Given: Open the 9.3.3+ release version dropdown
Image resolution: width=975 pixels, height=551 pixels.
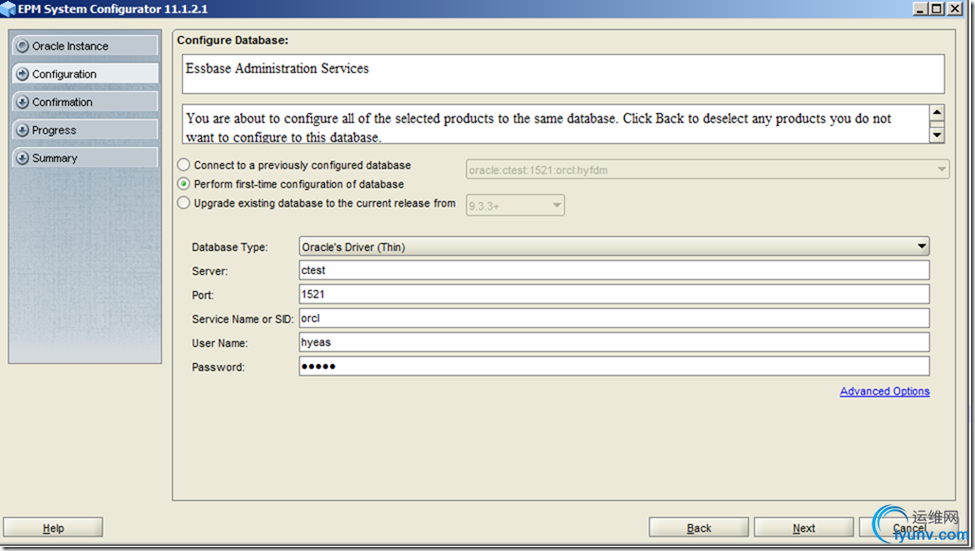Looking at the screenshot, I should click(515, 205).
